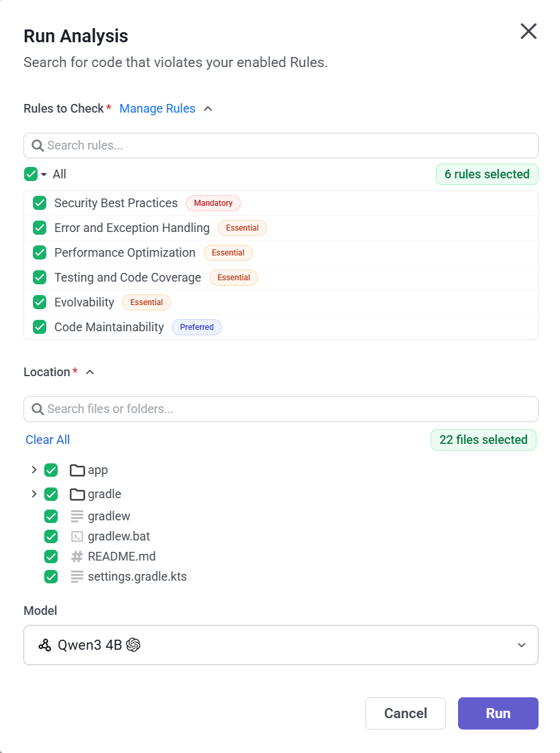The height and width of the screenshot is (753, 560).
Task: Collapse the Location section
Action: 89,371
